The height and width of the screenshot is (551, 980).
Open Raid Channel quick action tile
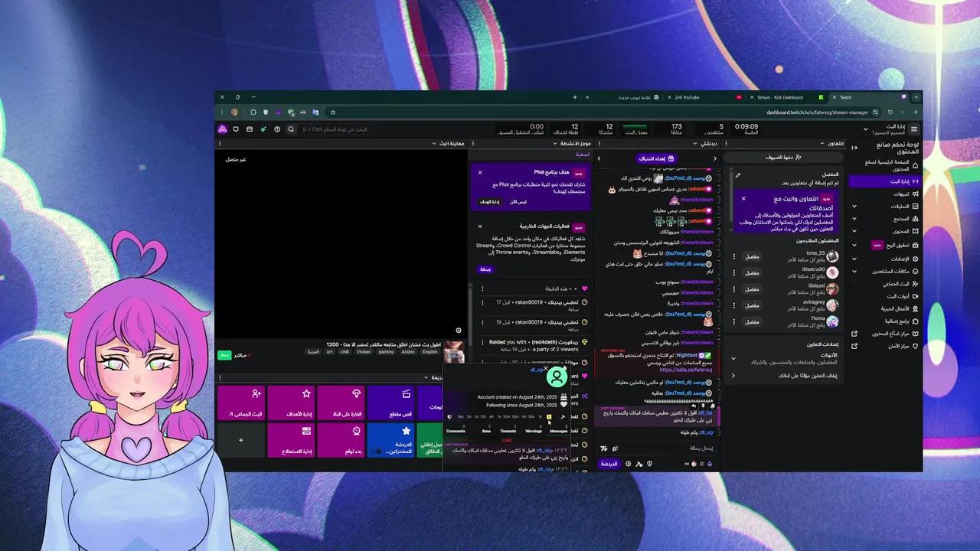[341, 403]
